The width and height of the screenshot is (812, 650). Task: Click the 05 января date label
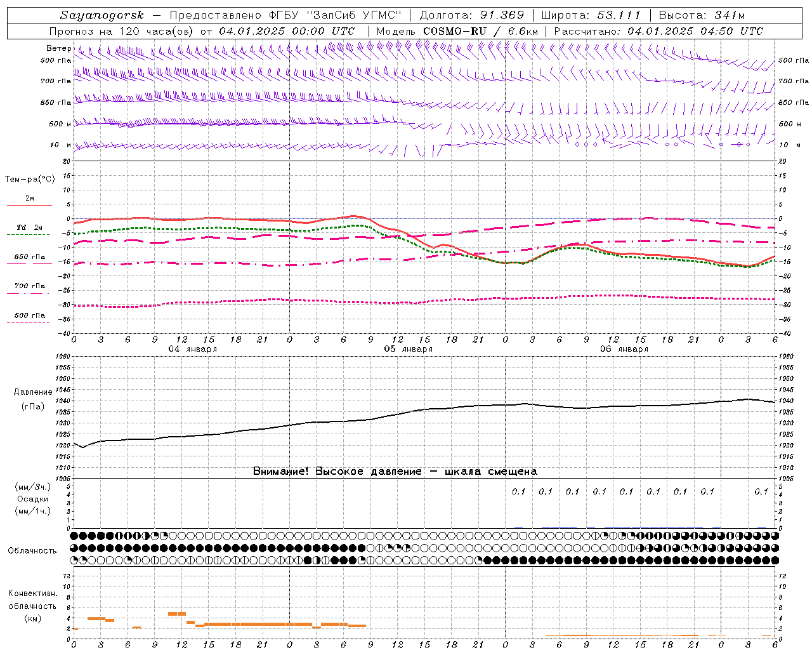(x=409, y=349)
